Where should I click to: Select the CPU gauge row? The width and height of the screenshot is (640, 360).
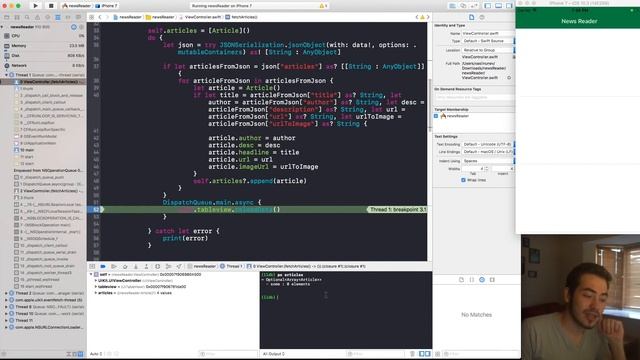tap(43, 36)
